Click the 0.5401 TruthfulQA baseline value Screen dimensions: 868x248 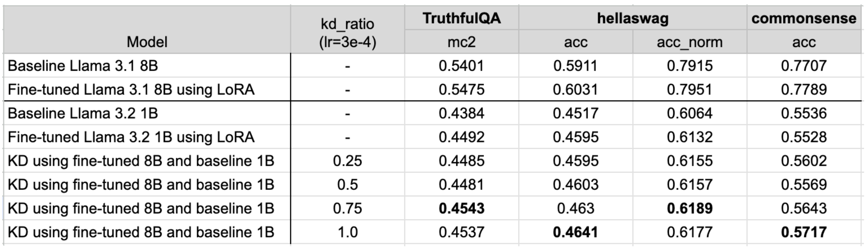click(462, 66)
